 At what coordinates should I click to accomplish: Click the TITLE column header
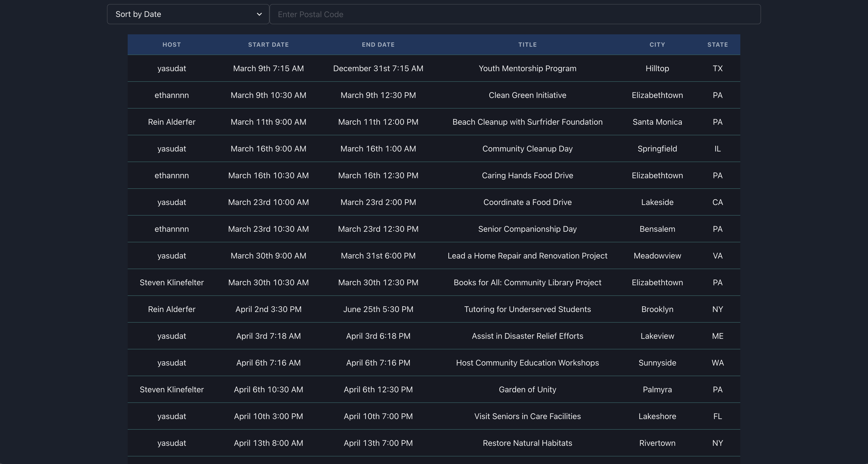point(527,44)
